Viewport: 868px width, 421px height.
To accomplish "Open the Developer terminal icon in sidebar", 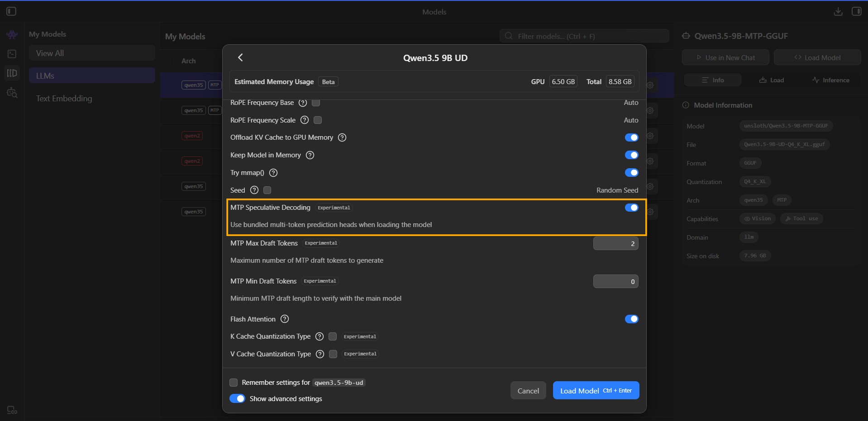I will click(x=12, y=54).
